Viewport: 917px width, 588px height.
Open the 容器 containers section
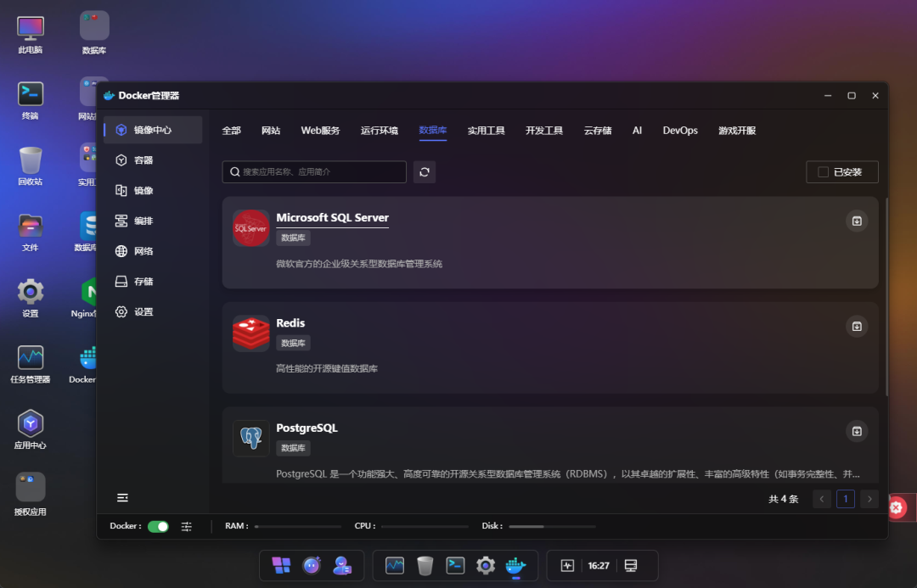(x=153, y=160)
